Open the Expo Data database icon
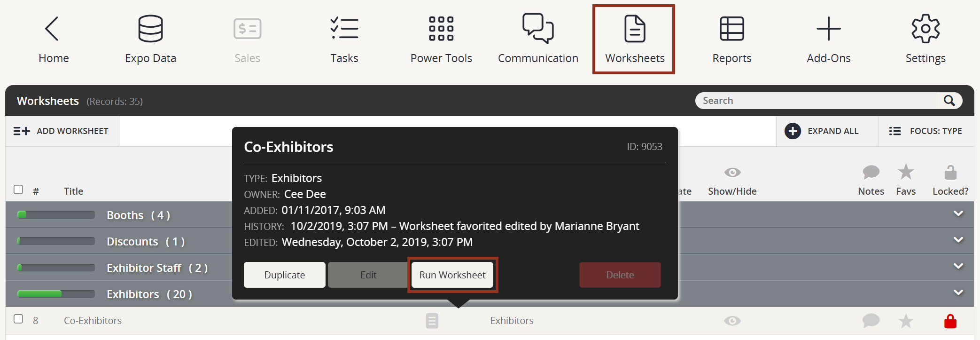The image size is (980, 340). pos(150,29)
